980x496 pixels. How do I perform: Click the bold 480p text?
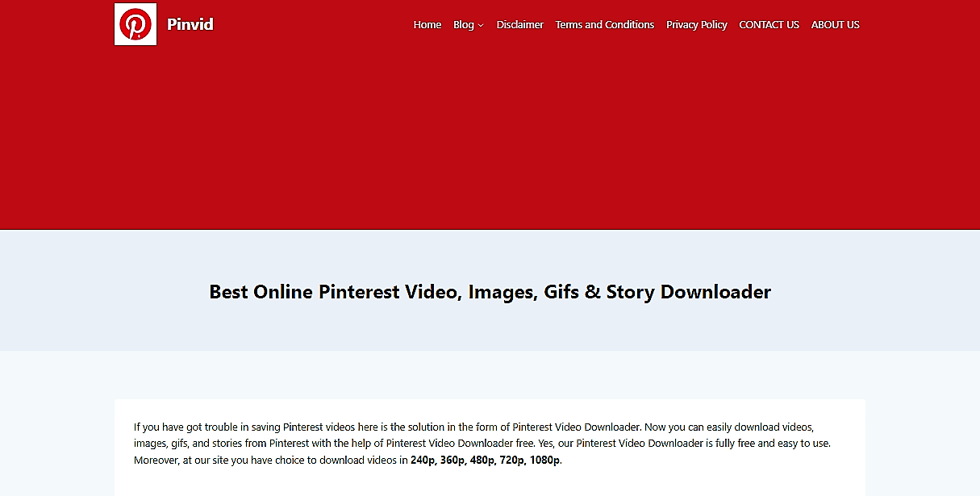(x=482, y=461)
